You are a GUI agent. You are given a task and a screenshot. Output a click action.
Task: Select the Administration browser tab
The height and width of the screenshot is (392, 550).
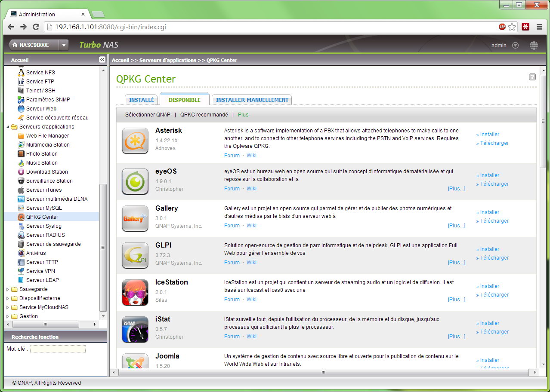pyautogui.click(x=46, y=14)
